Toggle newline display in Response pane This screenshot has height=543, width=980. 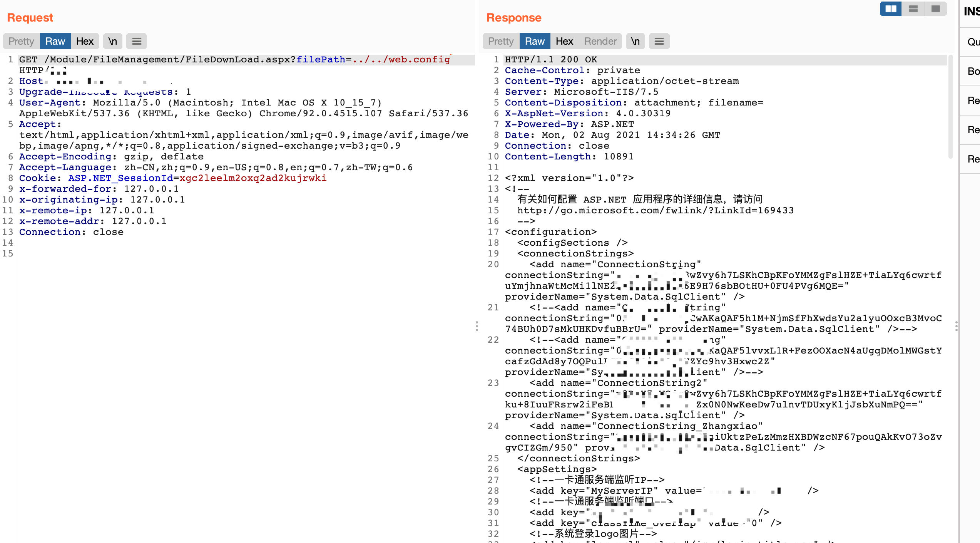click(x=635, y=41)
